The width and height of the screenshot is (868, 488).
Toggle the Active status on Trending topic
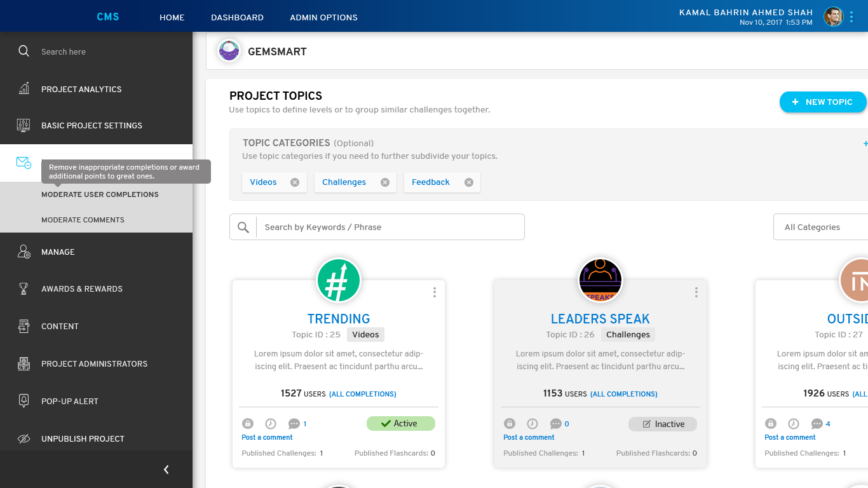pos(400,424)
